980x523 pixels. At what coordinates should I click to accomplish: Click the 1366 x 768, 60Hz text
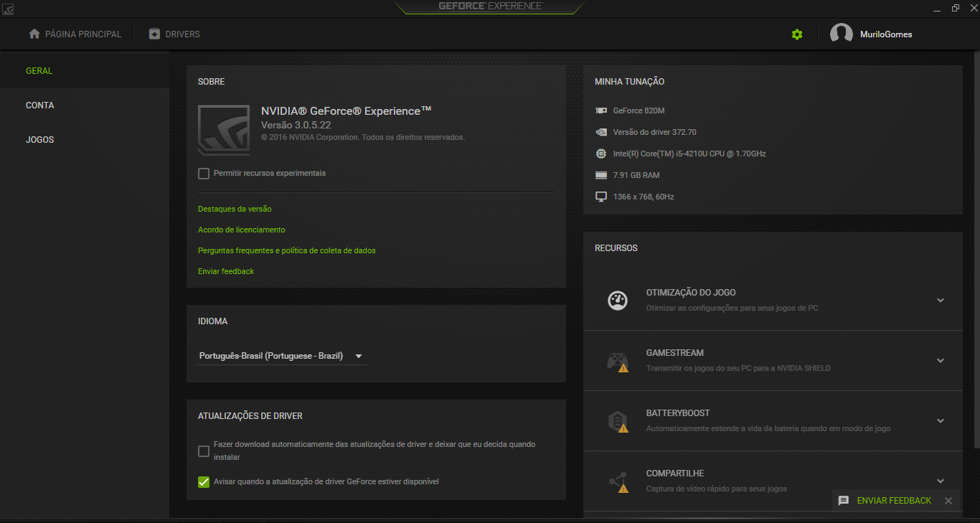coord(644,197)
